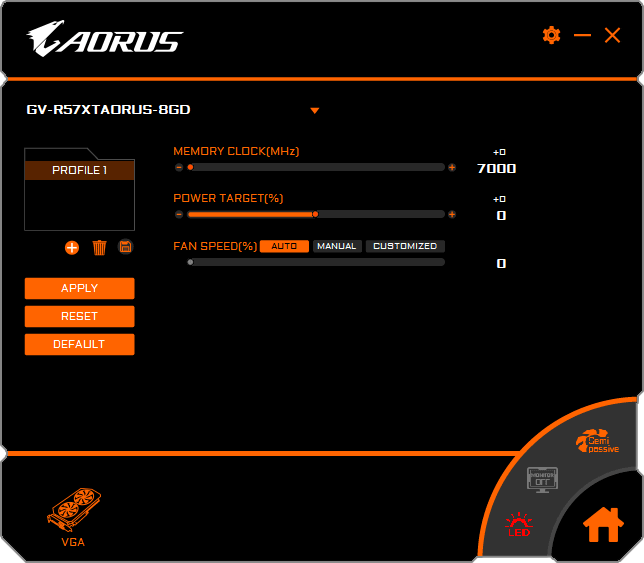
Task: Click the memory clock +0 offset value
Action: [499, 152]
